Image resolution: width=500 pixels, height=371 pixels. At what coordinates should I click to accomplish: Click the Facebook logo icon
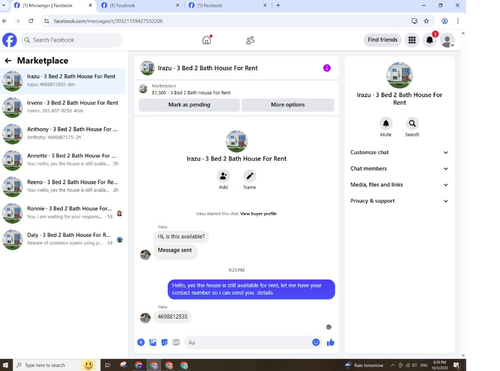[10, 40]
